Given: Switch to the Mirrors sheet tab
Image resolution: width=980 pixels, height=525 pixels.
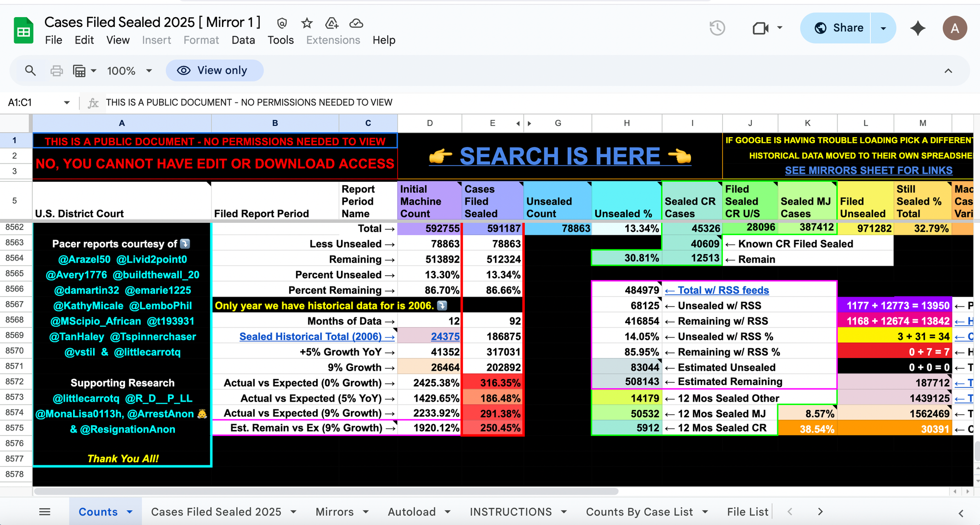Looking at the screenshot, I should tap(335, 512).
